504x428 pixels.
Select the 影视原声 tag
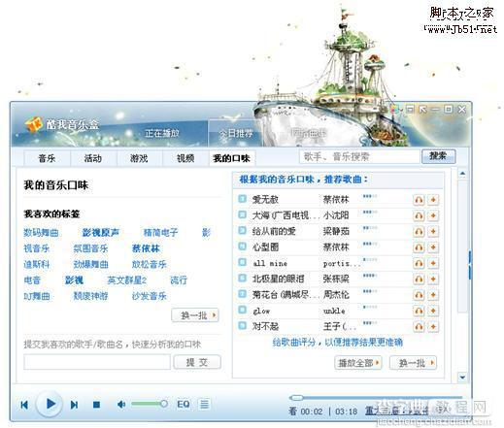[101, 232]
